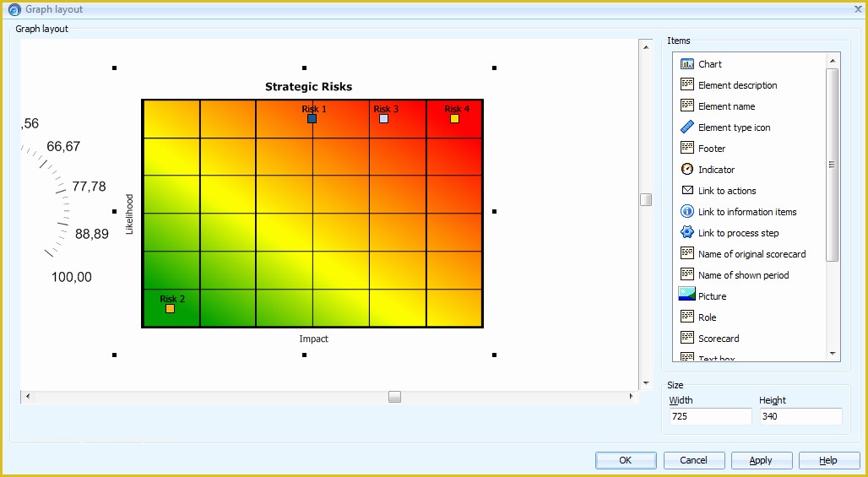The image size is (868, 477).
Task: Click the canvas horizontal scroll-left arrow
Action: [x=27, y=397]
